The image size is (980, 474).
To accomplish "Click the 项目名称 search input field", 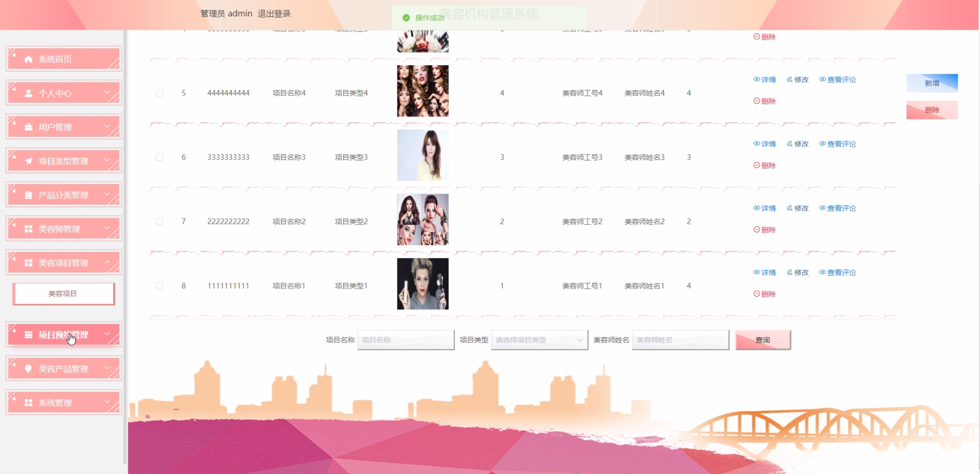I will 405,340.
